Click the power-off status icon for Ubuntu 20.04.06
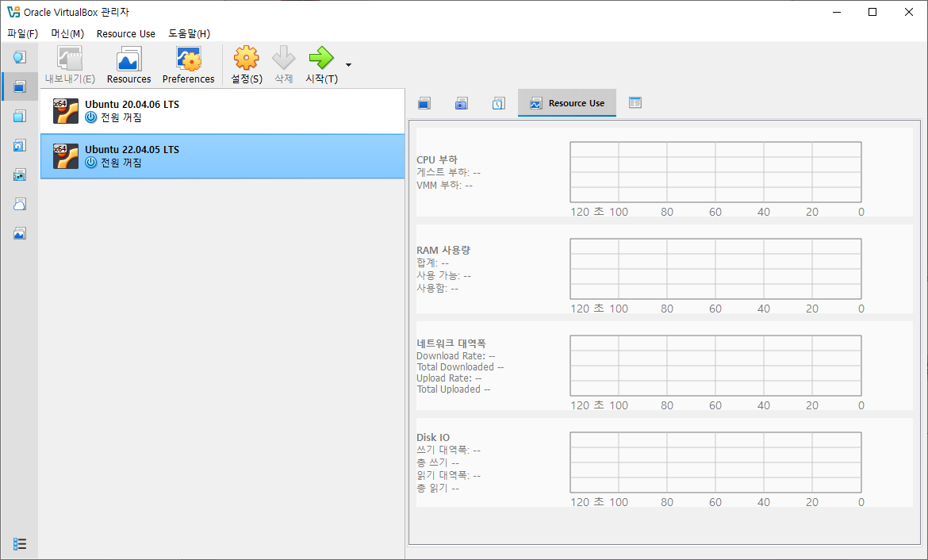The height and width of the screenshot is (560, 928). pos(90,117)
